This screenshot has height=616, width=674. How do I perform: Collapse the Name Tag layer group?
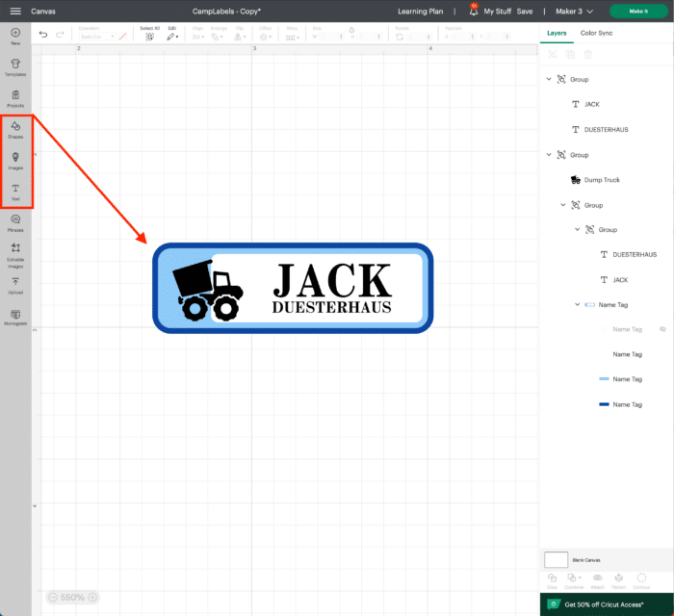[578, 304]
